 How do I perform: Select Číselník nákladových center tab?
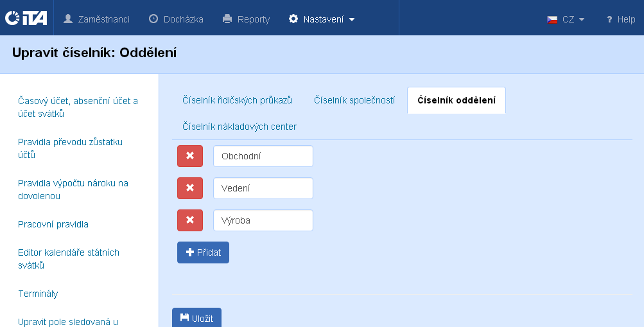[x=239, y=127]
